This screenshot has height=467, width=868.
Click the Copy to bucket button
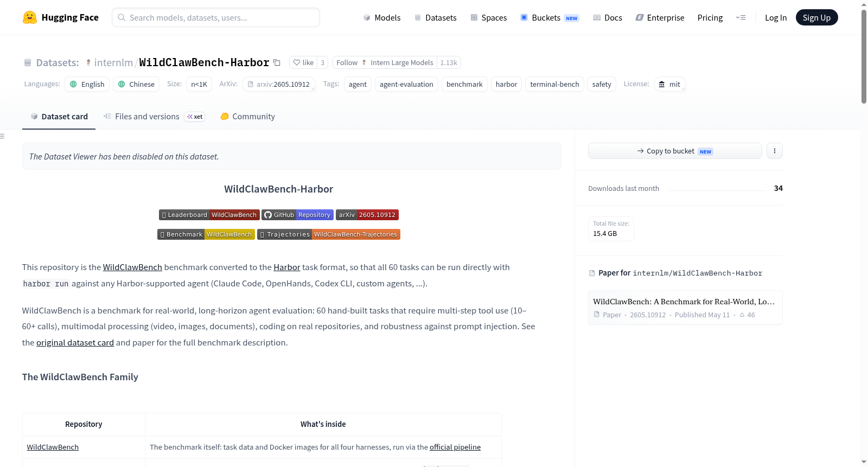coord(675,151)
